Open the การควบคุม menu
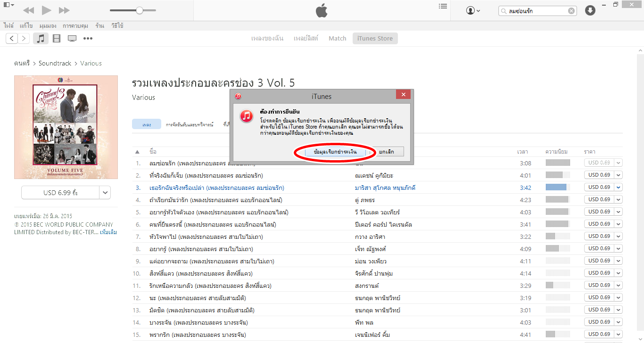Screen dimensions: 644x343 pyautogui.click(x=76, y=25)
